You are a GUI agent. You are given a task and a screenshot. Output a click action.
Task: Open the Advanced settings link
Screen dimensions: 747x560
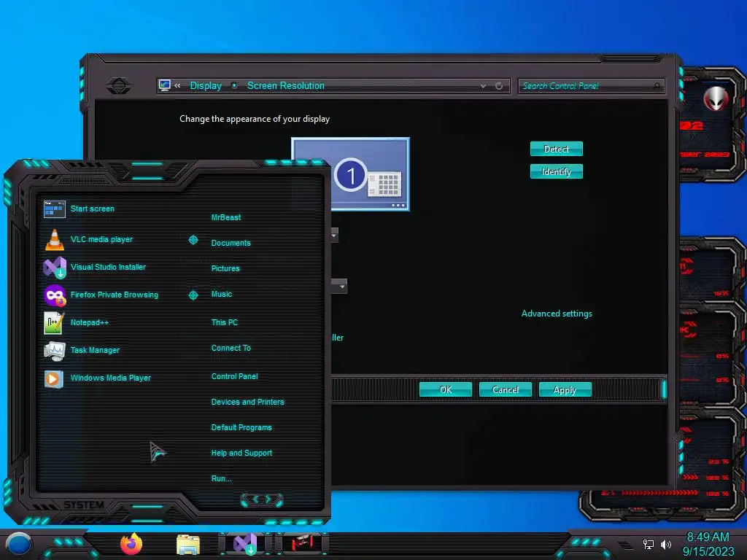(x=557, y=314)
